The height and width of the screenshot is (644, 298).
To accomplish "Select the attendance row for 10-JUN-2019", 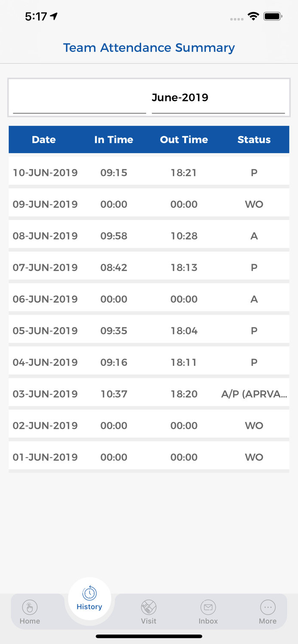I will 149,172.
